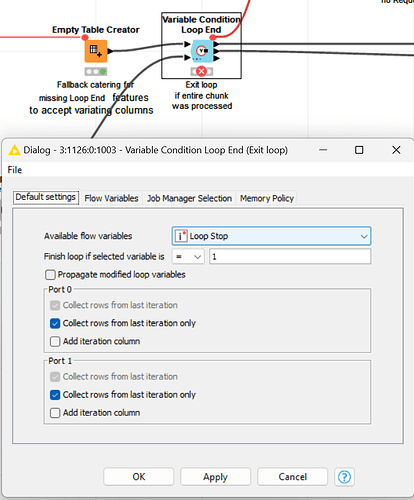
Task: Check Port 1 Add iteration column
Action: pyautogui.click(x=55, y=413)
